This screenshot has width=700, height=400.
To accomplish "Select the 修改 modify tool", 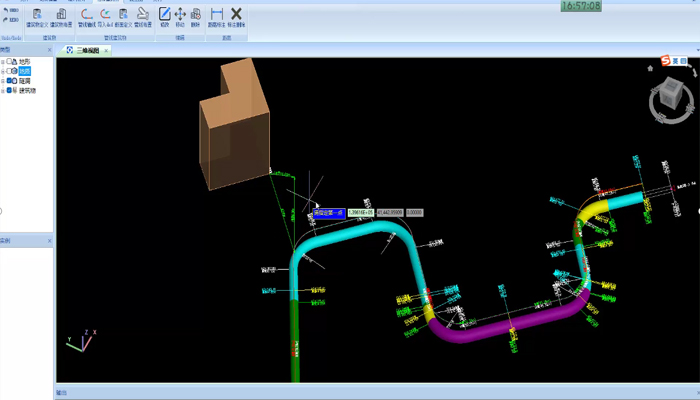I will (164, 16).
